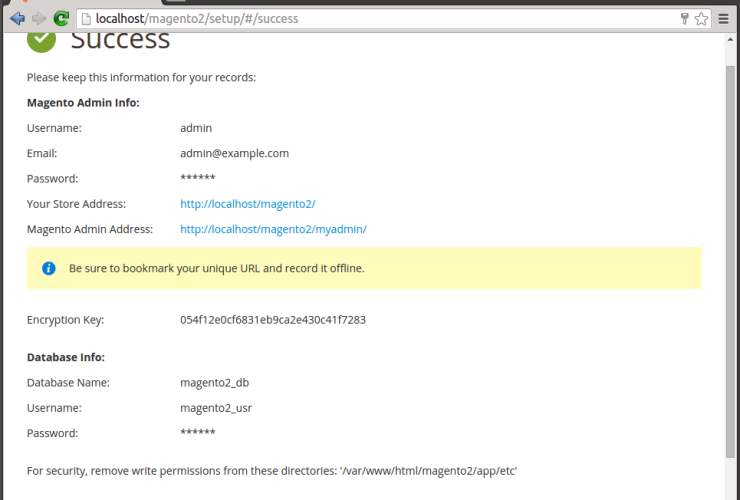
Task: Reload the page with the green refresh icon
Action: 62,18
